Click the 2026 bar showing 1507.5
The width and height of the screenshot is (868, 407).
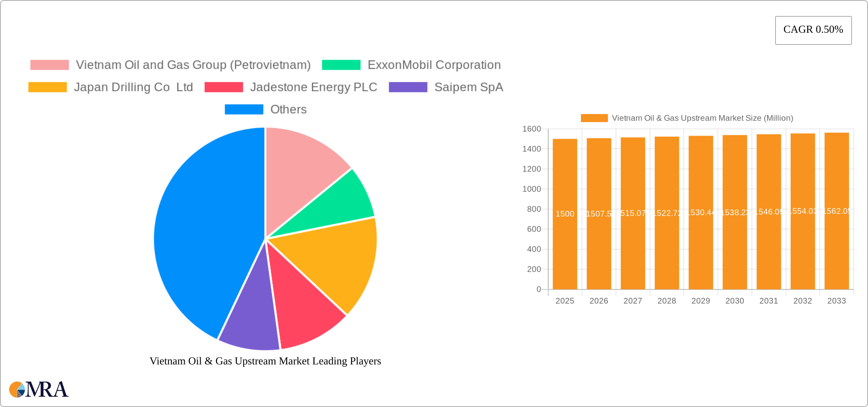[599, 214]
